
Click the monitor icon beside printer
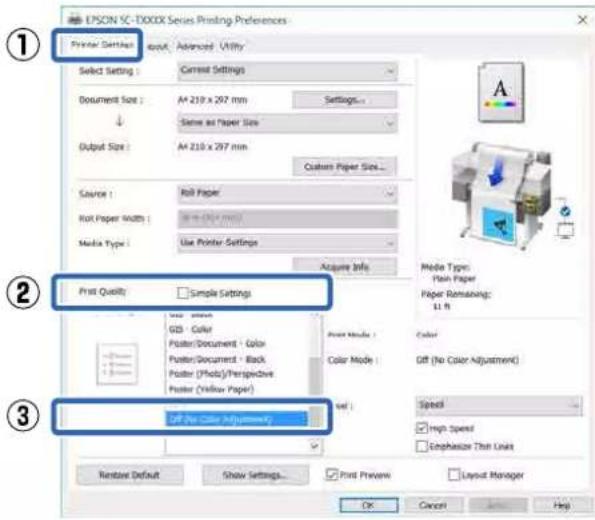tap(565, 230)
